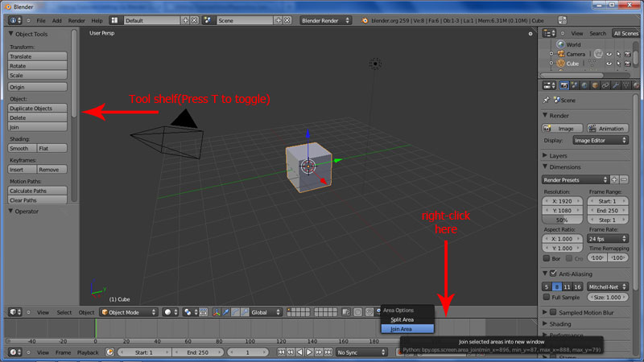Viewport: 644px width, 362px height.
Task: Open the Object properties cube icon
Action: (595, 84)
